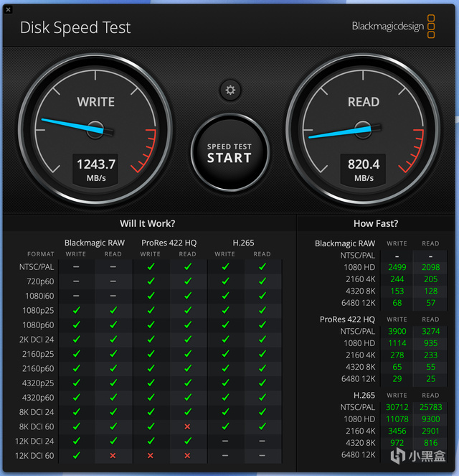Image resolution: width=459 pixels, height=476 pixels.
Task: Click the Disk Speed Test title text
Action: coord(75,27)
